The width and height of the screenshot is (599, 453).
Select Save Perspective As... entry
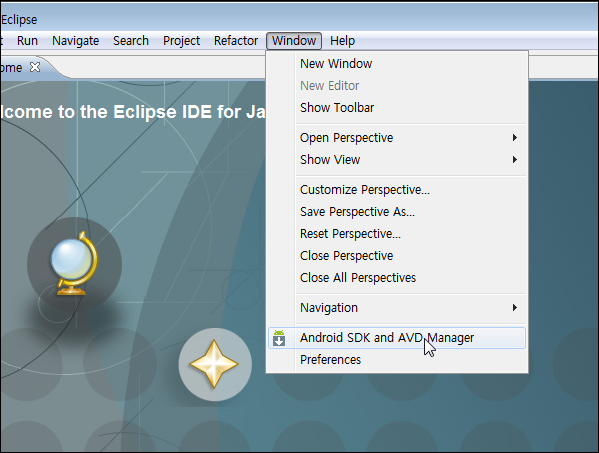(x=397, y=212)
